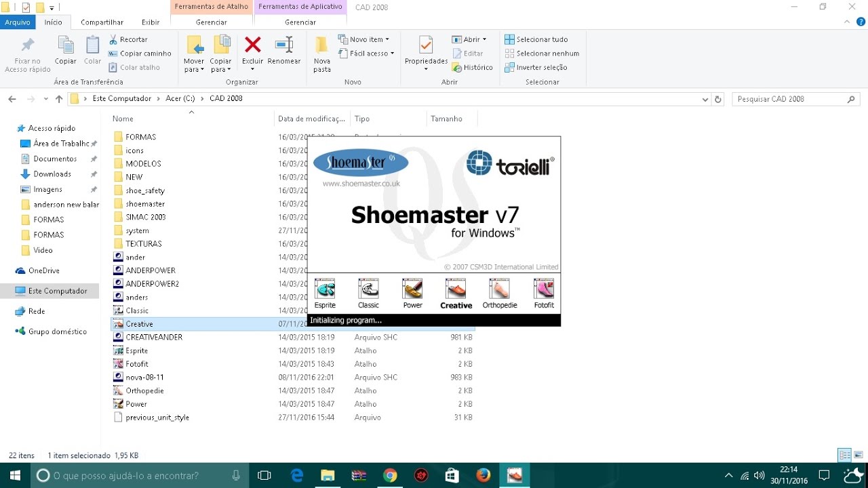Select the Esprite module icon in splash
This screenshot has height=488, width=868.
(x=325, y=289)
